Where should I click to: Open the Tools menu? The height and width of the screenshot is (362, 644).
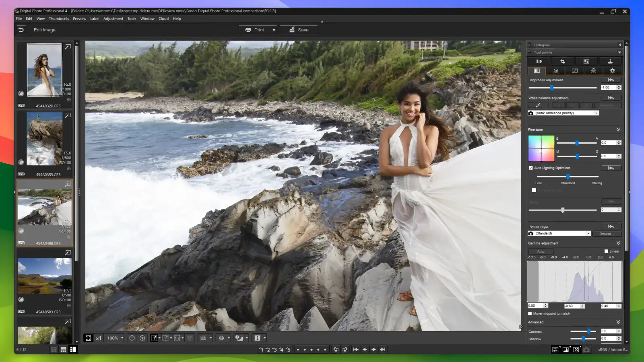[x=131, y=19]
